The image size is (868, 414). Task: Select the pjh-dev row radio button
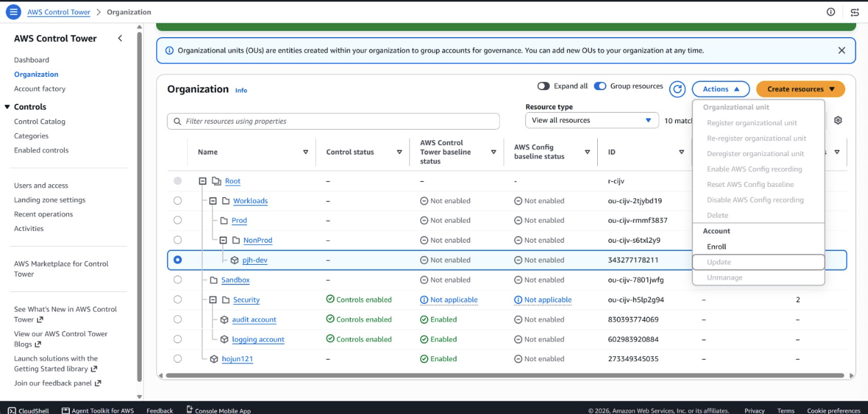(178, 260)
